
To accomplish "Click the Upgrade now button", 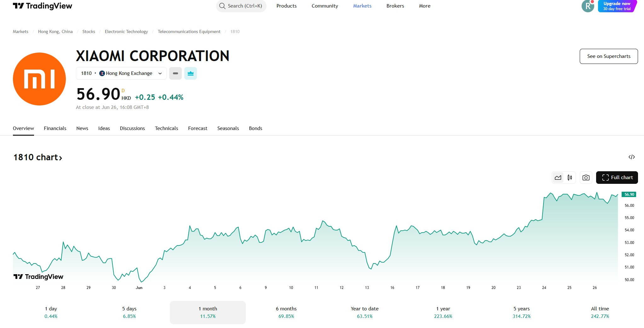I will pos(617,6).
